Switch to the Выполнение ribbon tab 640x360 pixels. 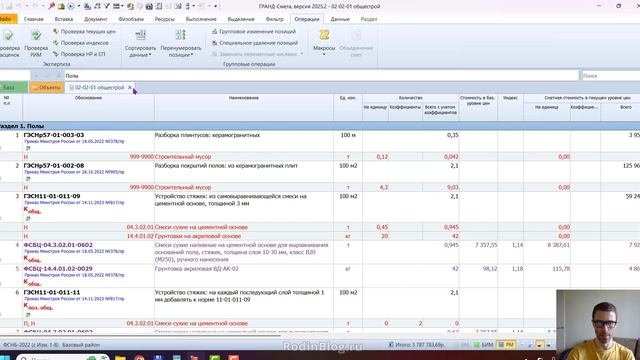pos(201,19)
